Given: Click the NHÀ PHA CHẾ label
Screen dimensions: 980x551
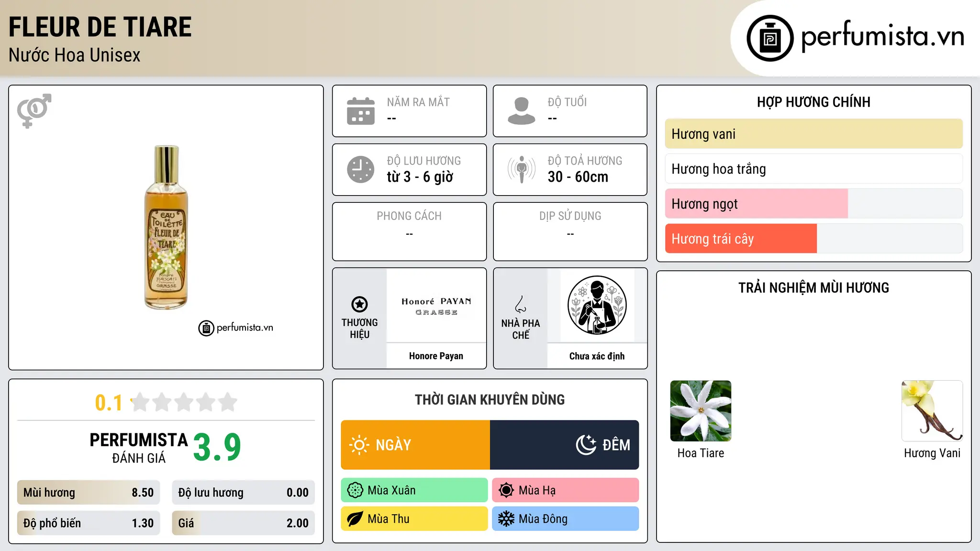Looking at the screenshot, I should pos(521,329).
